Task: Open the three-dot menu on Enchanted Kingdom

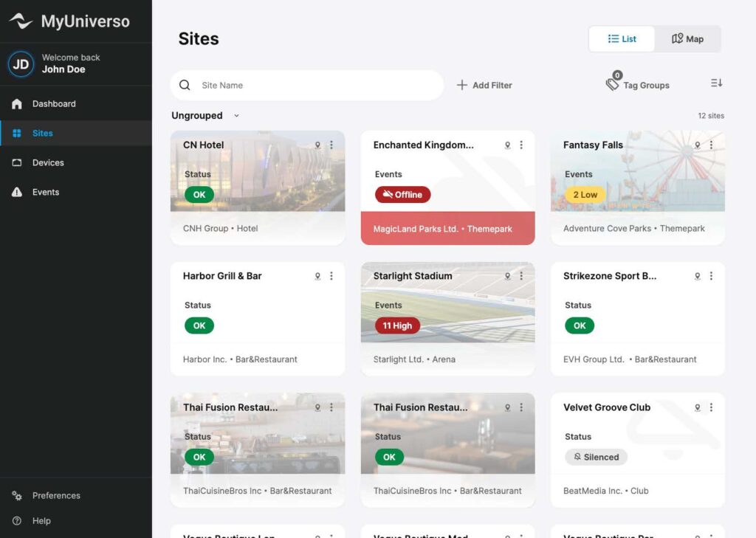Action: [521, 145]
